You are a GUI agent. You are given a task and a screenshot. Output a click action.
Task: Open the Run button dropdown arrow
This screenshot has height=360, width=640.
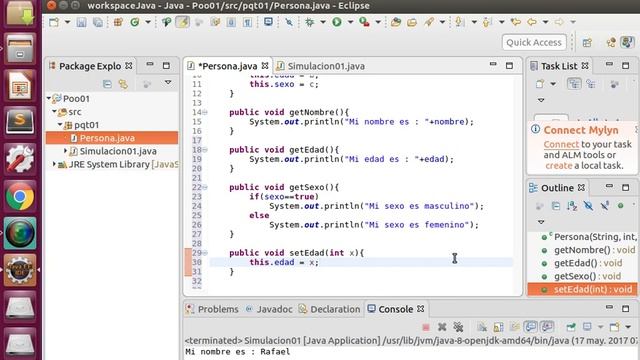tap(350, 22)
